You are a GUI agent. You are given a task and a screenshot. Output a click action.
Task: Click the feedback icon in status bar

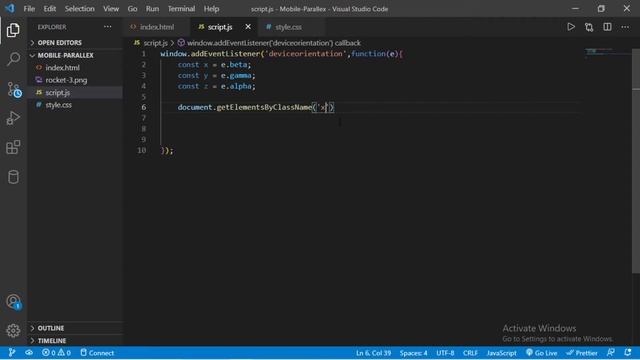[x=611, y=353]
